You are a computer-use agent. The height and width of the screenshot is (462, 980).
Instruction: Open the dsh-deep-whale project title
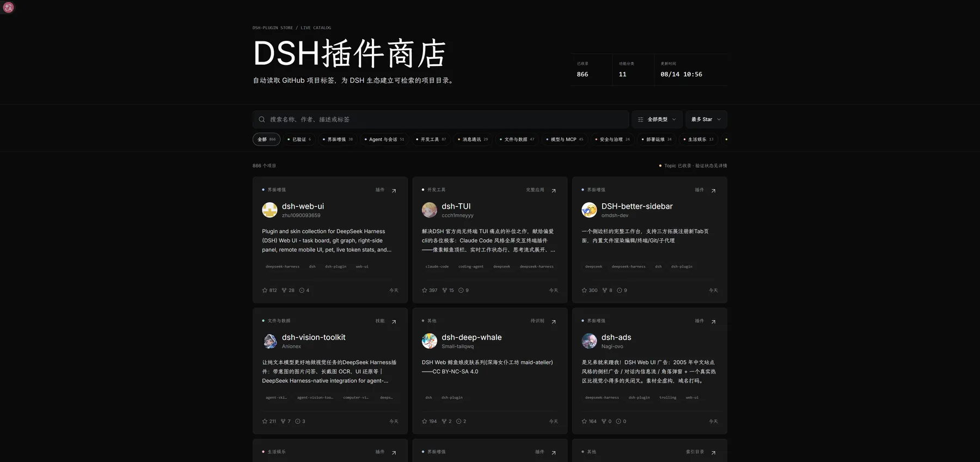tap(471, 337)
